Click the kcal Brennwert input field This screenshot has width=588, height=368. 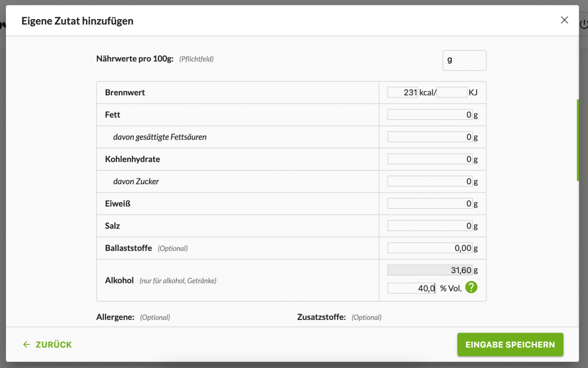coord(402,93)
